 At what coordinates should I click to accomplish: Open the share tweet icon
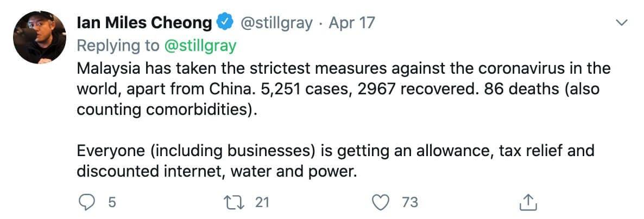point(527,202)
